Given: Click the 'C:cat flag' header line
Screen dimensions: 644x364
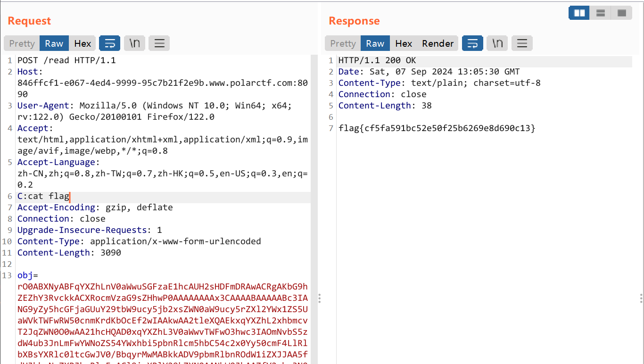Looking at the screenshot, I should (x=43, y=196).
